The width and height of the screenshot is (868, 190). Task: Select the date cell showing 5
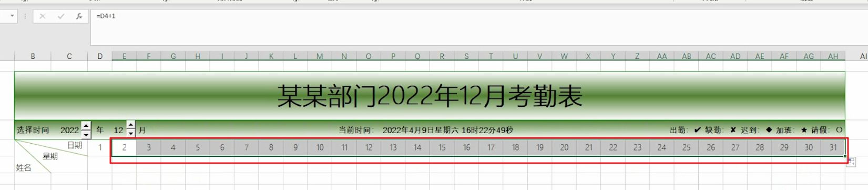[198, 148]
